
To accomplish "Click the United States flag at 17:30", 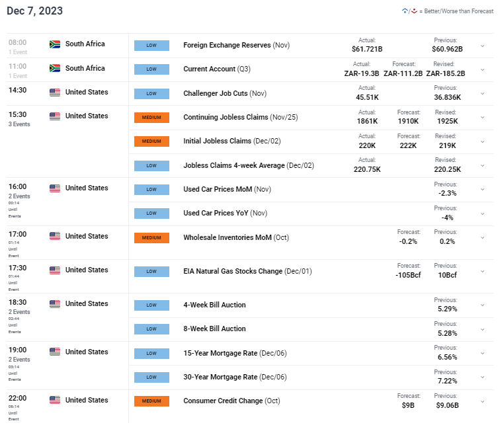I will click(55, 270).
